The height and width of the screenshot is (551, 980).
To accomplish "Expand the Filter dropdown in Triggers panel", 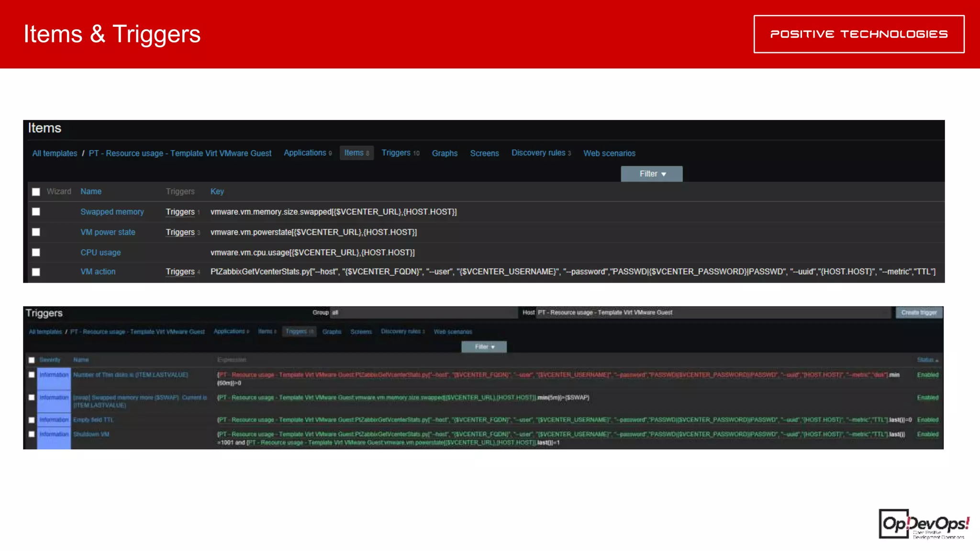I will click(484, 347).
